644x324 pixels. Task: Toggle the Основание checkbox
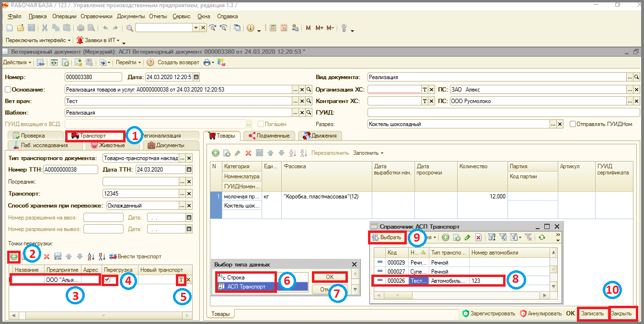click(8, 89)
